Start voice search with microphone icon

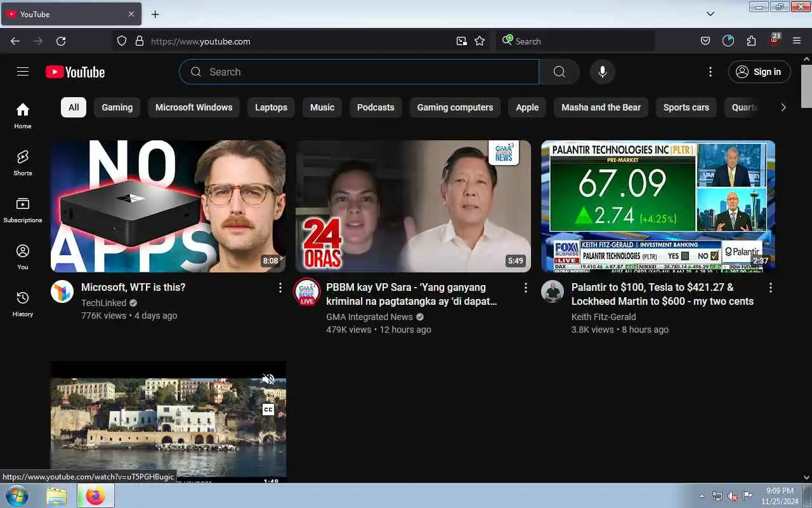pos(603,72)
